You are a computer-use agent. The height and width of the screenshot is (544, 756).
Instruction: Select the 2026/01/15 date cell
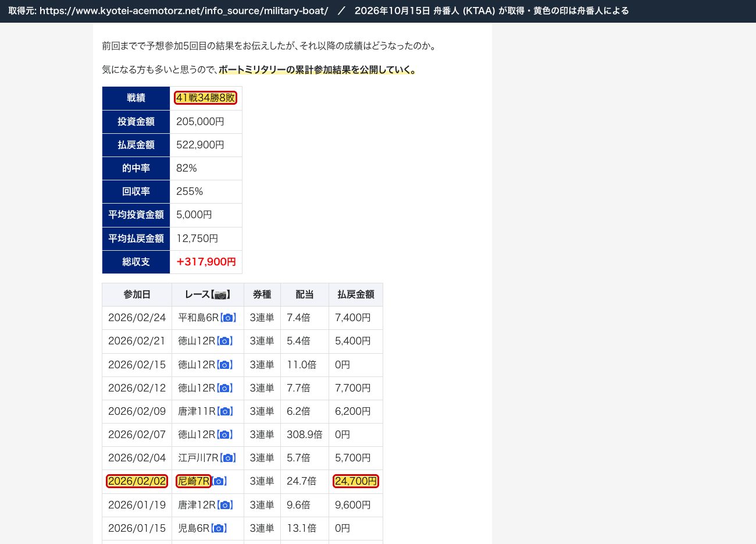click(137, 528)
